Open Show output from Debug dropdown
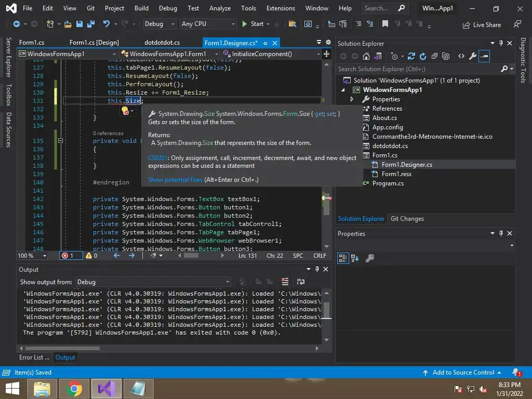 [x=153, y=282]
